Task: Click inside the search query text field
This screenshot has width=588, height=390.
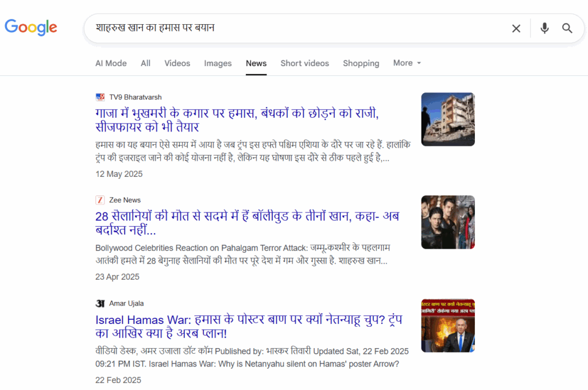Action: click(x=287, y=28)
